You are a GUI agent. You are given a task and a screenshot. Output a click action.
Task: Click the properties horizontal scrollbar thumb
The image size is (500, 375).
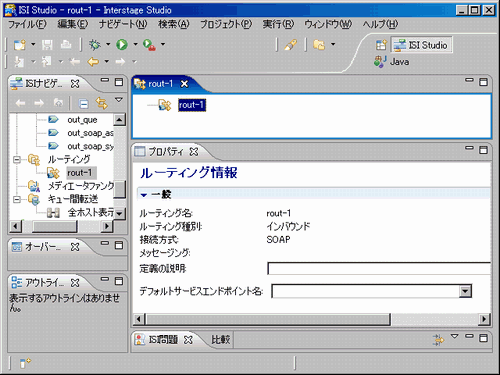(x=268, y=319)
